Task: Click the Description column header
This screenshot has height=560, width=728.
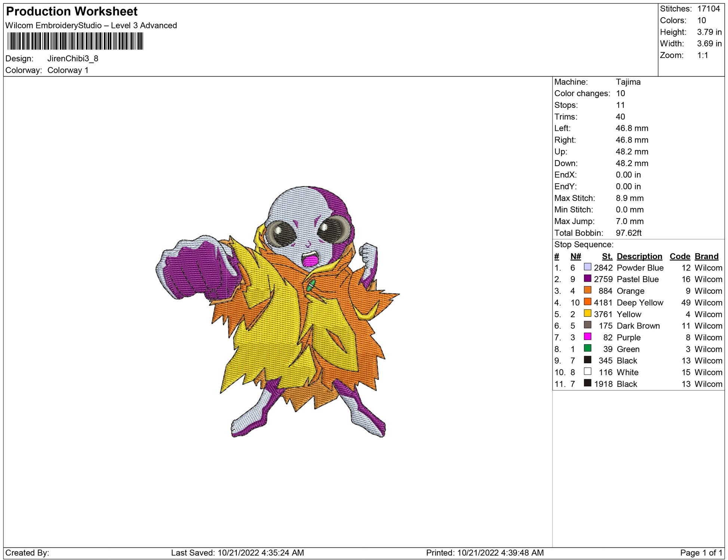Action: (639, 256)
